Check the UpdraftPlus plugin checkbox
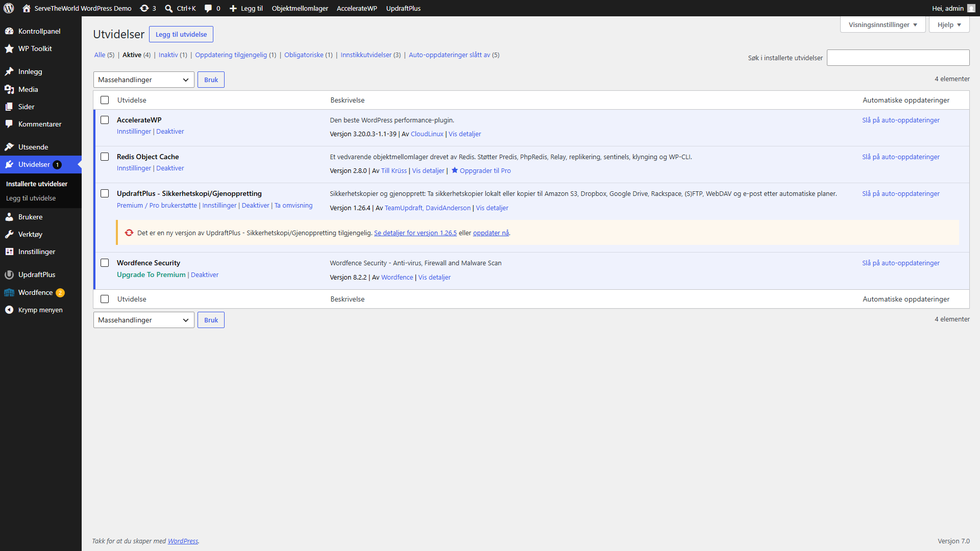The image size is (980, 551). 105,193
